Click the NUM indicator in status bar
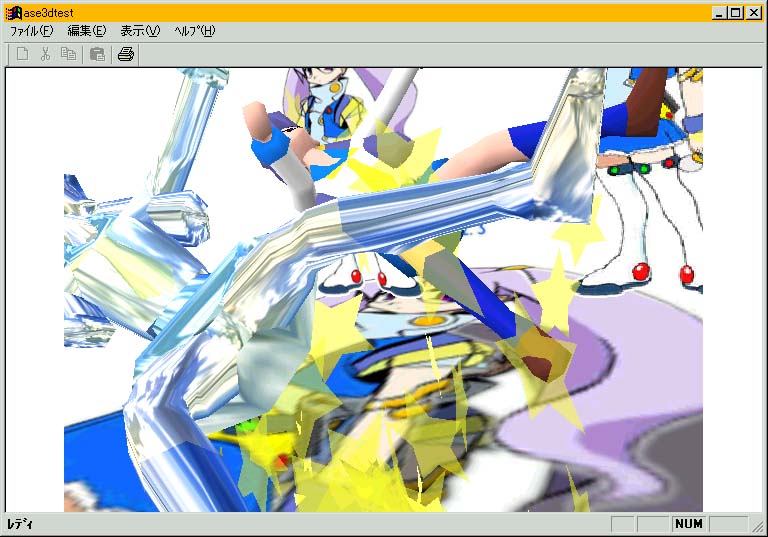Viewport: 768px width, 537px height. coord(689,524)
